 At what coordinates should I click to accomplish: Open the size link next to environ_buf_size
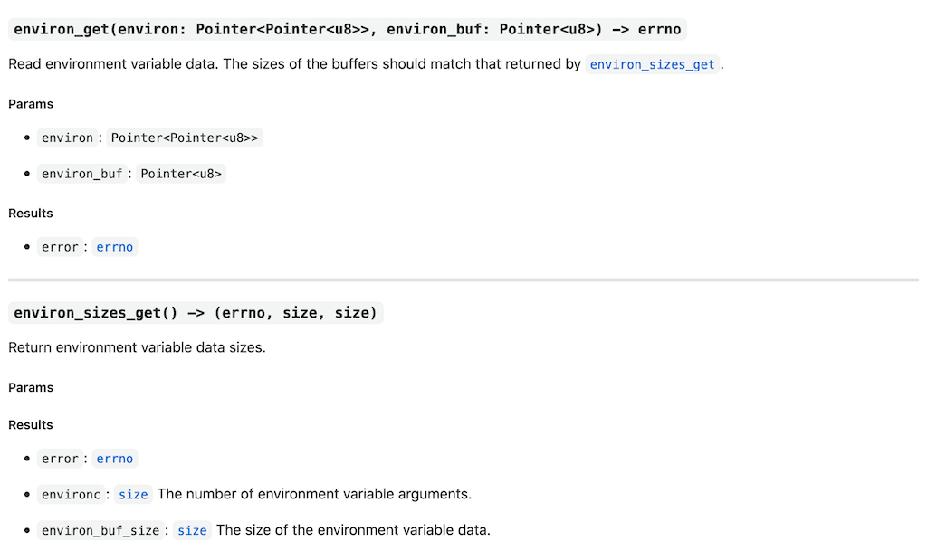point(192,530)
